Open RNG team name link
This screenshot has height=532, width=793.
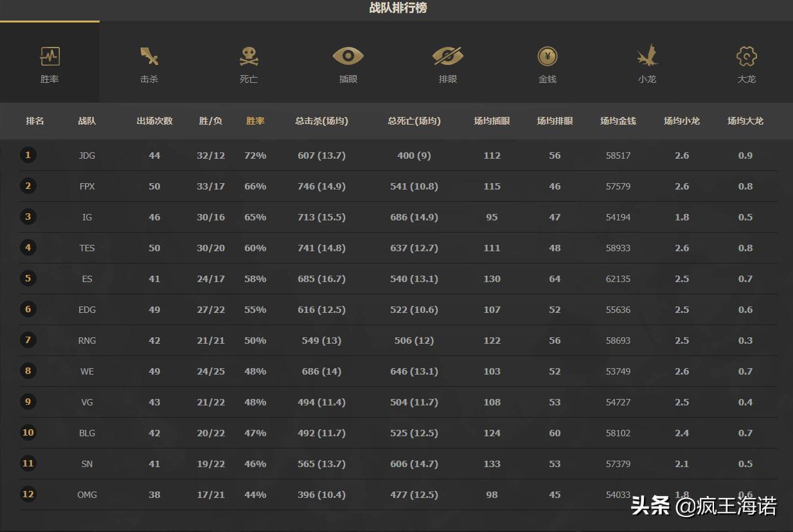(87, 341)
